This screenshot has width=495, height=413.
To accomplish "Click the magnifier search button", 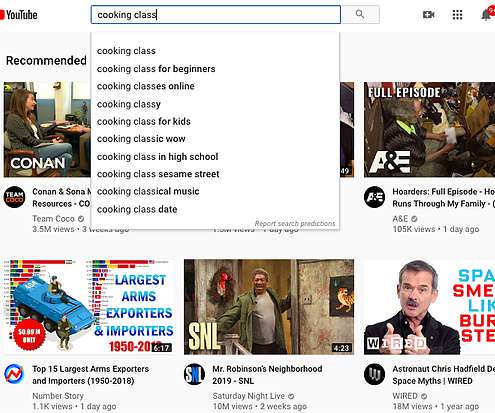I will point(360,14).
